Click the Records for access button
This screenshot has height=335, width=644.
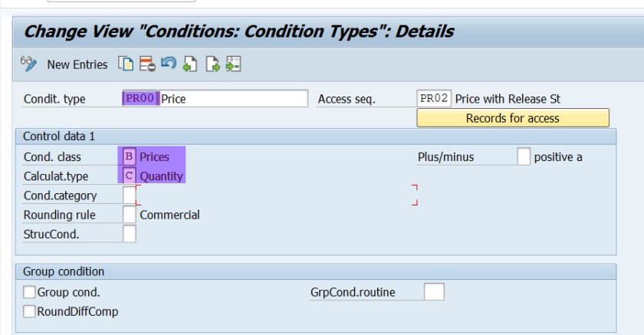[x=512, y=118]
